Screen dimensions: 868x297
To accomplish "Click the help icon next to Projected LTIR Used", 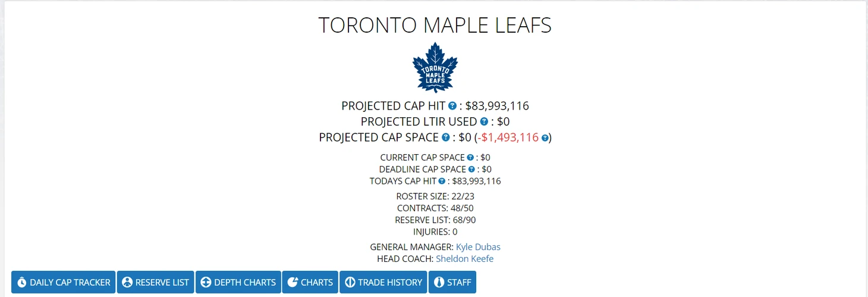I will [x=484, y=121].
